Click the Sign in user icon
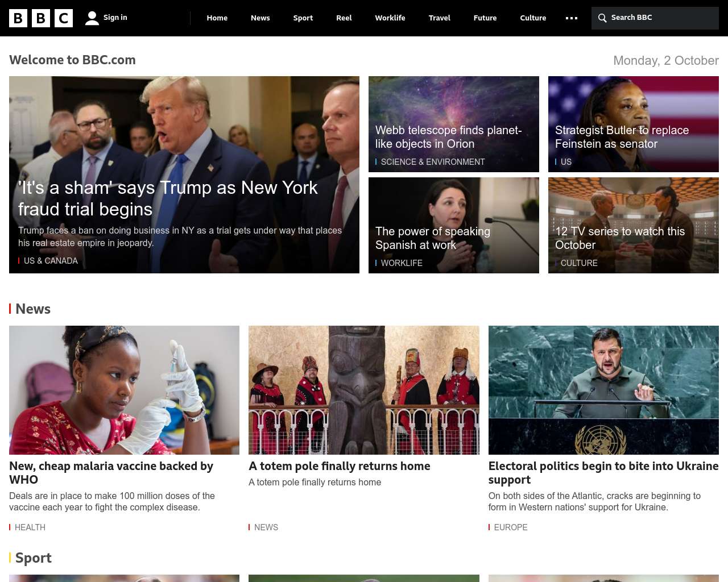This screenshot has height=582, width=728. click(92, 18)
